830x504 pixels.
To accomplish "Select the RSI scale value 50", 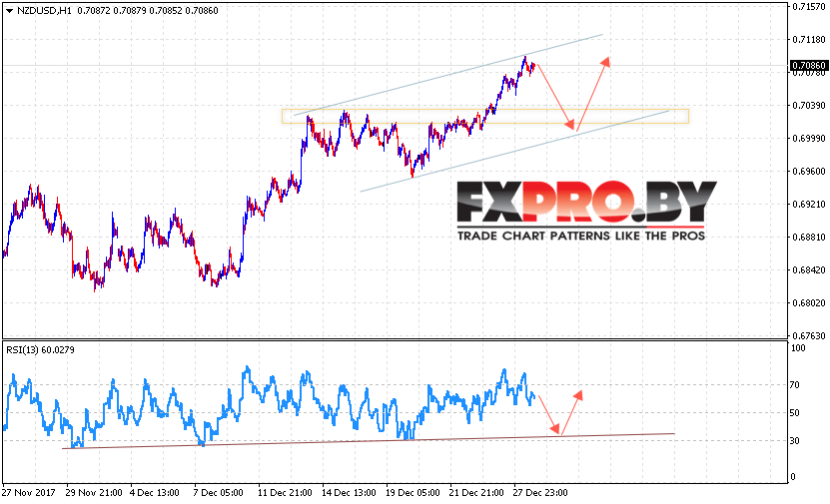I will tap(795, 413).
